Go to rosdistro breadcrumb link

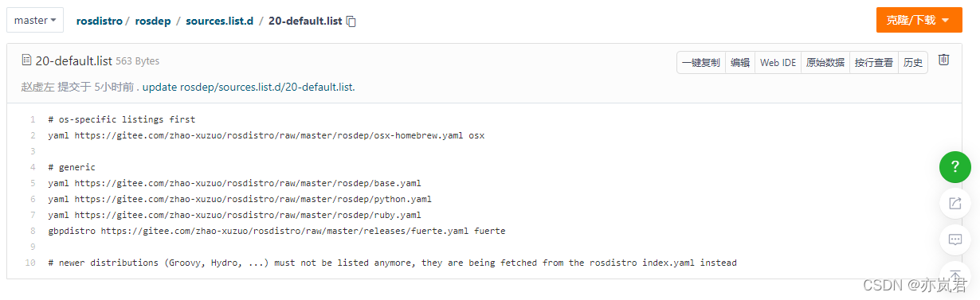(x=99, y=21)
